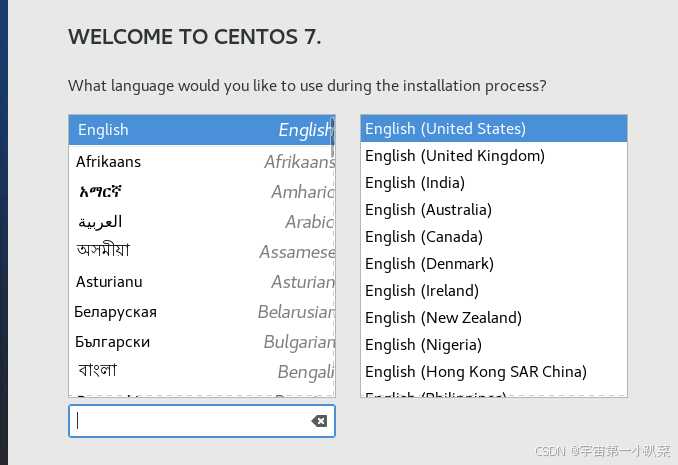
Task: Choose English (United Kingdom) locale
Action: pos(494,156)
